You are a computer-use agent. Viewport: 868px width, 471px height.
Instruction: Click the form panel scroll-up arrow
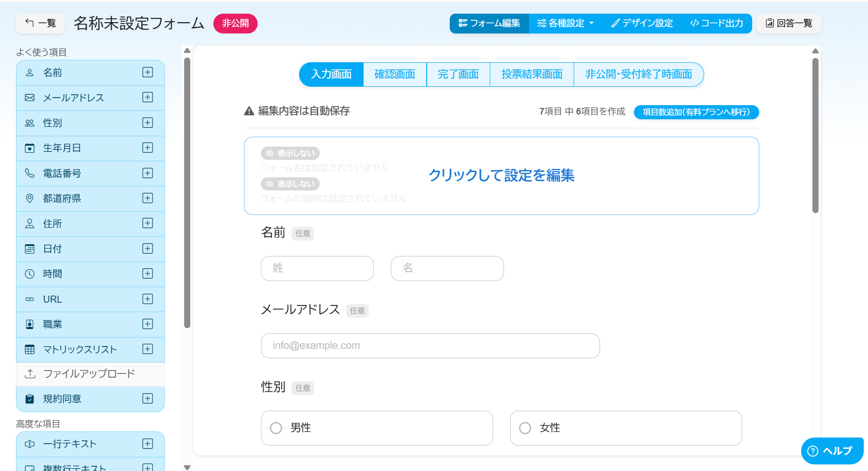[x=815, y=51]
